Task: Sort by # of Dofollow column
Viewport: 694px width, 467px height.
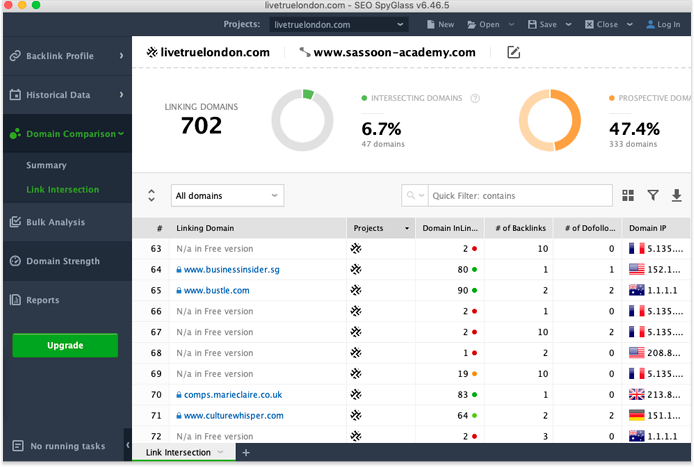Action: [588, 228]
